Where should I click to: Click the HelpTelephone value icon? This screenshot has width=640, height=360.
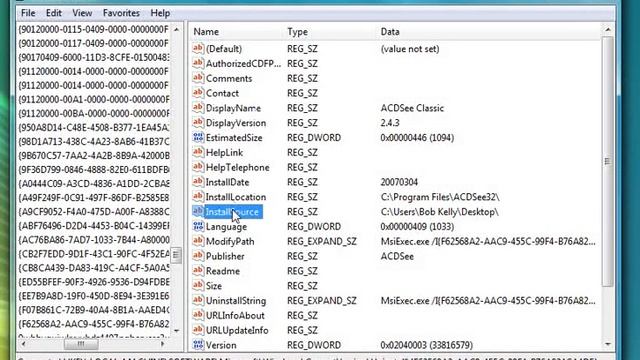(x=198, y=167)
